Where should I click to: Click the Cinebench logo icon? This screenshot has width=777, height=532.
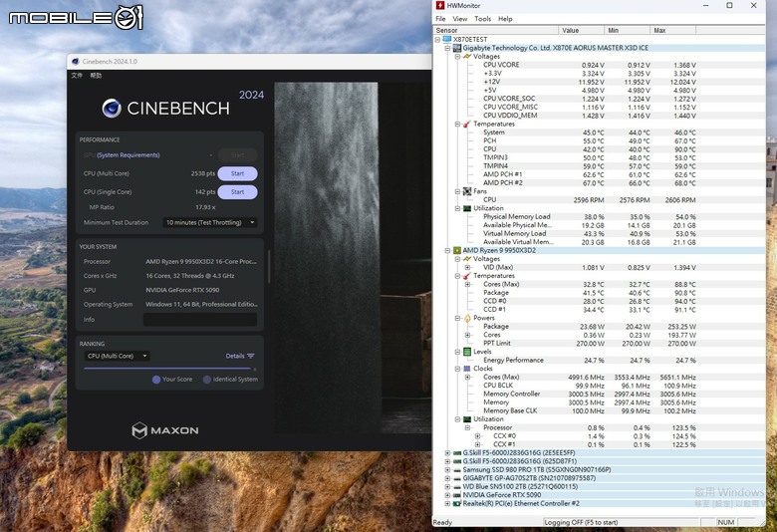(112, 108)
